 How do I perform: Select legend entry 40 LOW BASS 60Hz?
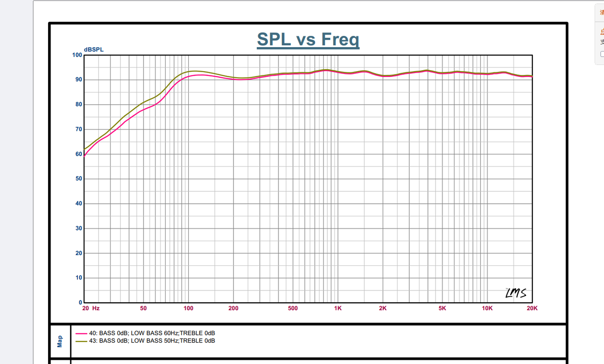point(152,333)
